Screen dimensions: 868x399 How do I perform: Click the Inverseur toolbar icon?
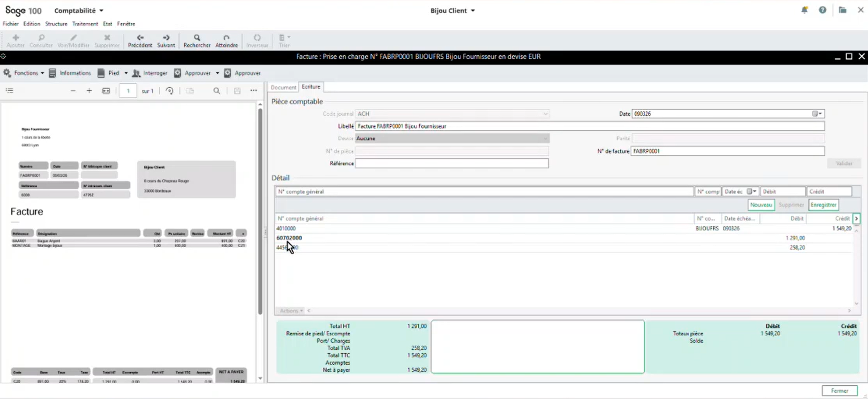tap(257, 38)
